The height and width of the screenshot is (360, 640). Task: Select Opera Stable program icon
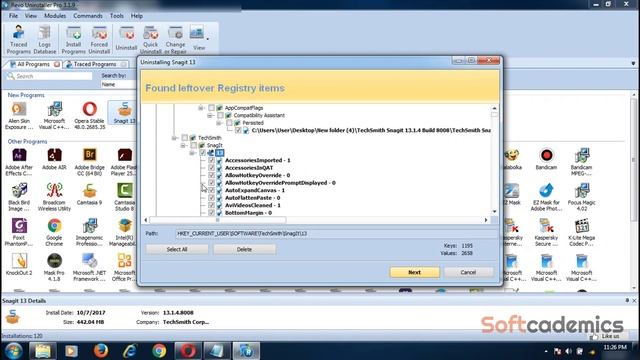tap(89, 116)
